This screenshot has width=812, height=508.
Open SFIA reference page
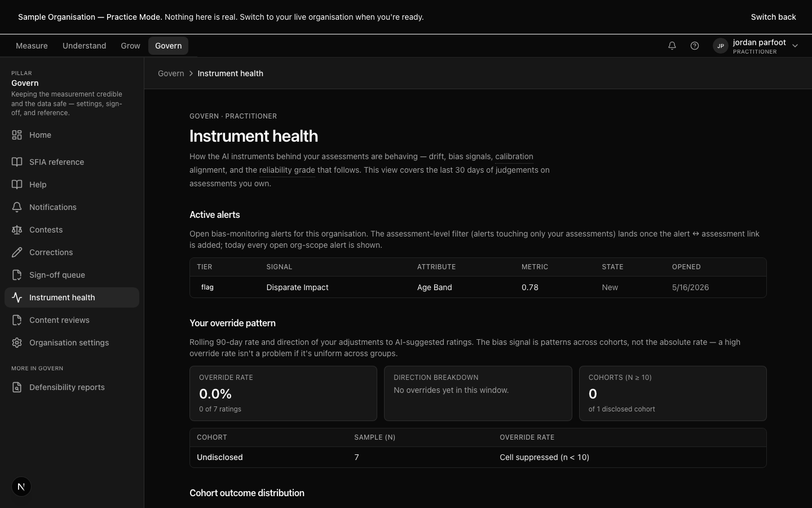pyautogui.click(x=72, y=162)
